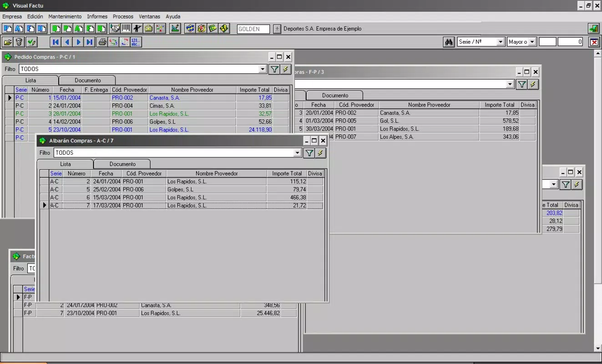The width and height of the screenshot is (602, 364).
Task: Go to the next record arrow
Action: (78, 42)
